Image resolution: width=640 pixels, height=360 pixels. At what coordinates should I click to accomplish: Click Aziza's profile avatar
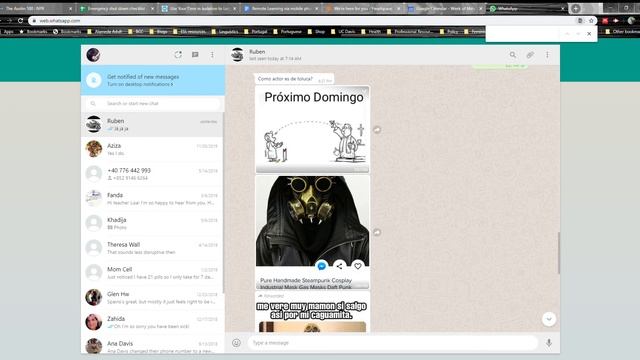pos(94,149)
